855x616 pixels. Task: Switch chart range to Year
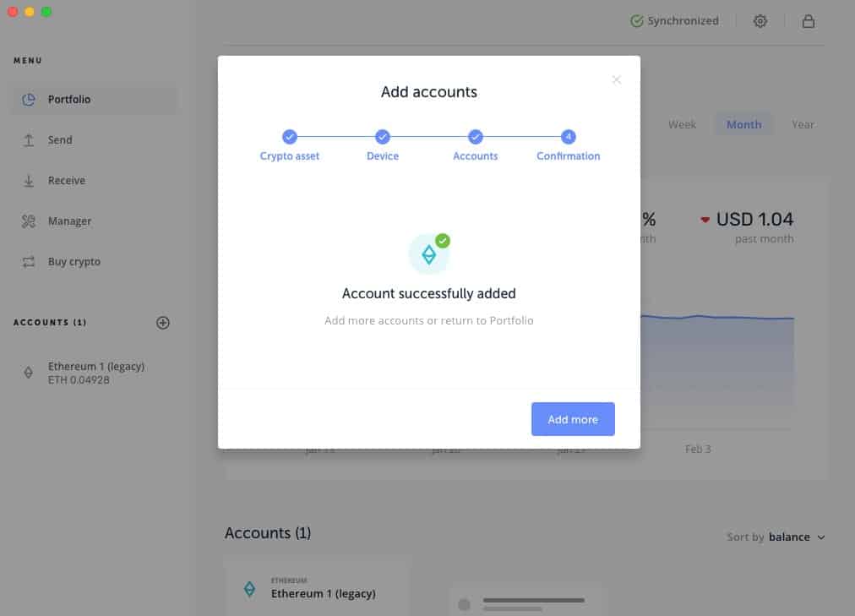[803, 124]
